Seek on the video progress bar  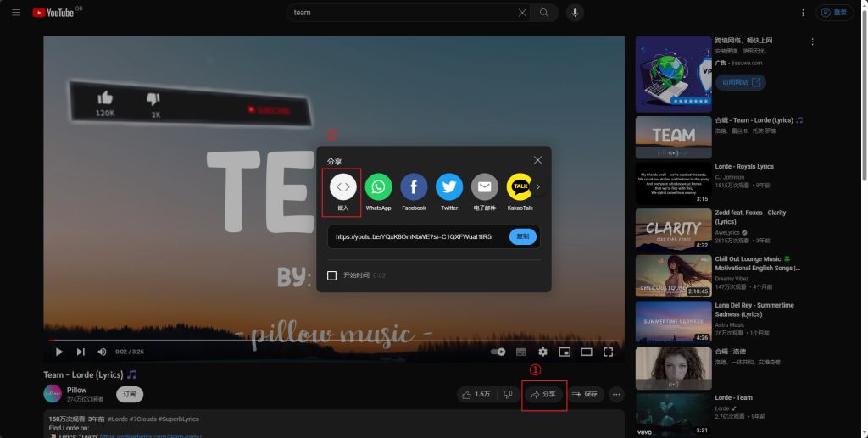click(254, 341)
